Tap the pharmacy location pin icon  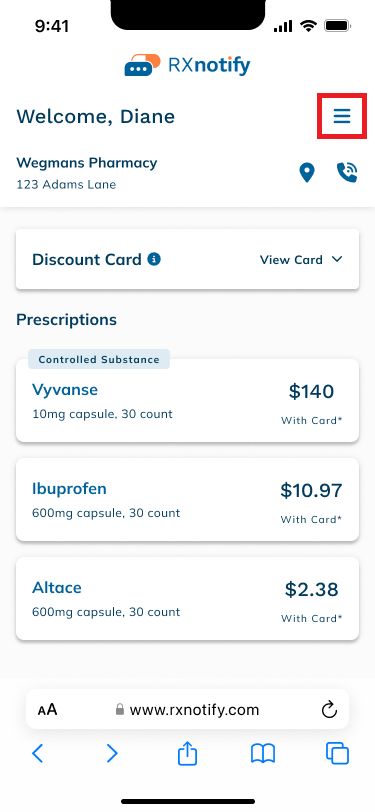pyautogui.click(x=307, y=172)
